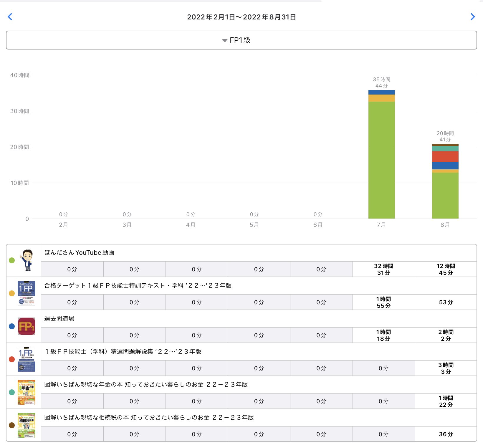Click the green color dot for YouTube動画
The image size is (483, 448).
(x=12, y=260)
